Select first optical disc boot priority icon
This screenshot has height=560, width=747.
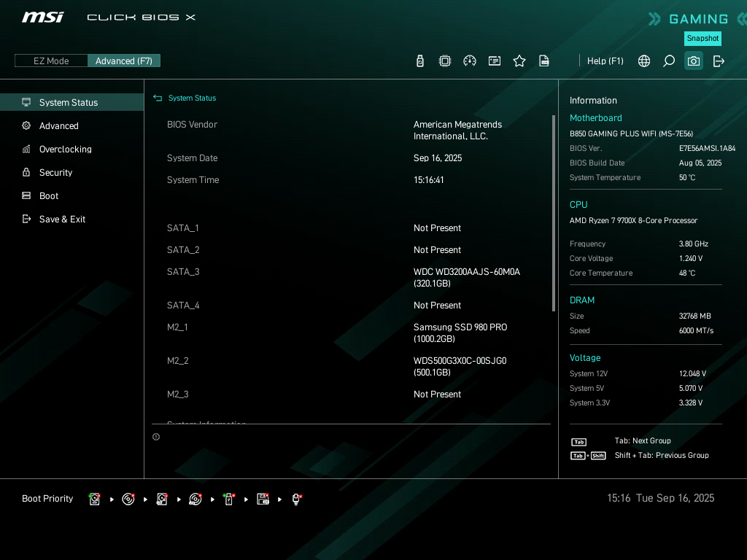[128, 499]
